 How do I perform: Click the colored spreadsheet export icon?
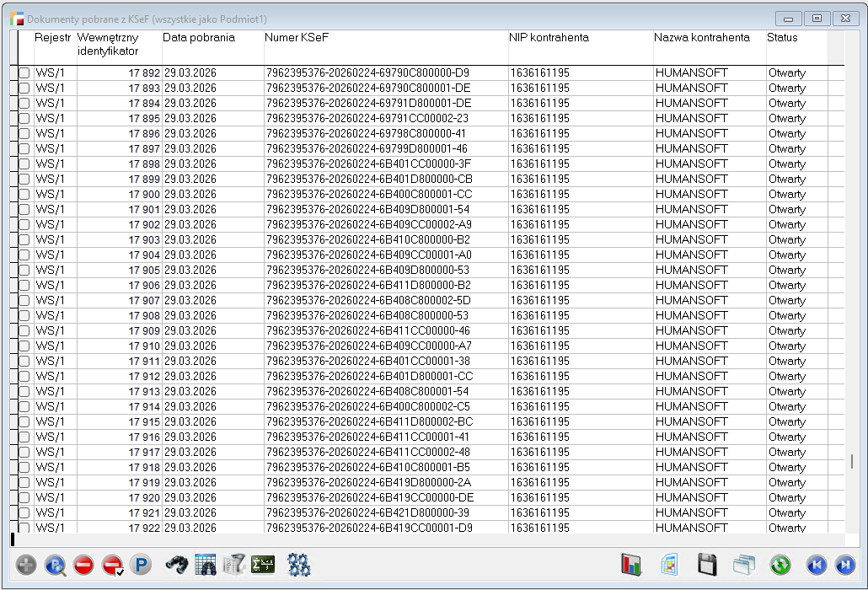coord(670,565)
